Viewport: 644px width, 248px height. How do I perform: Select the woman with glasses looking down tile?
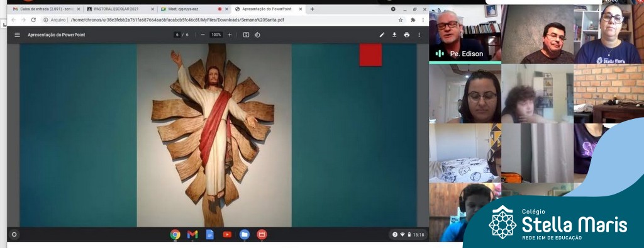pyautogui.click(x=465, y=94)
